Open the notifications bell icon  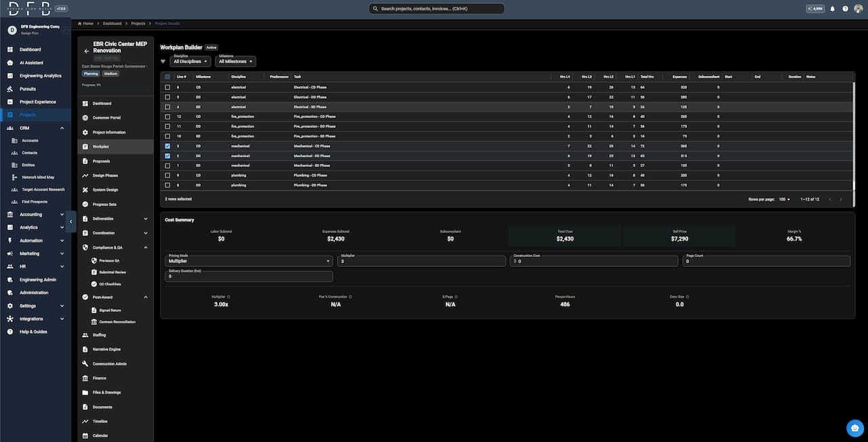(833, 9)
